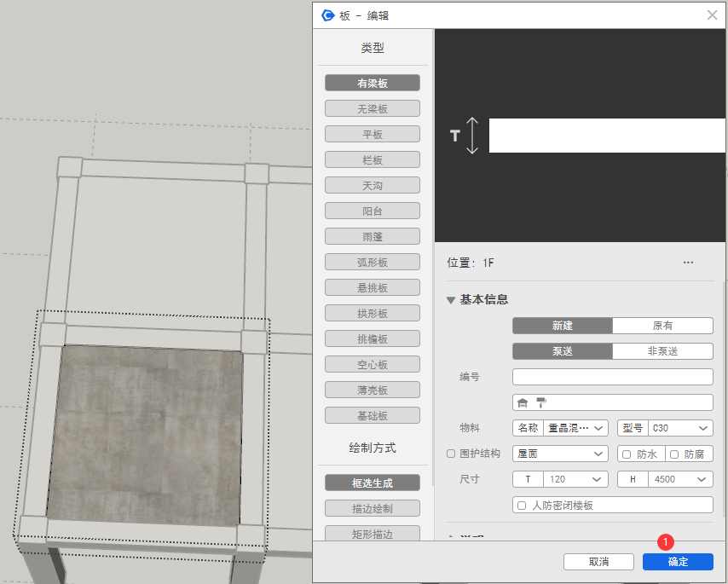Image resolution: width=728 pixels, height=584 pixels.
Task: Switch to 原有 option
Action: [662, 326]
